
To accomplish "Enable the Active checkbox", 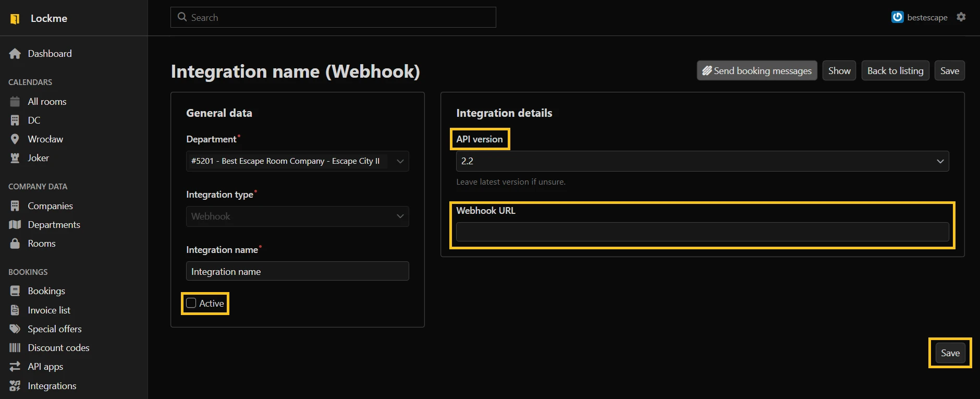I will click(191, 303).
